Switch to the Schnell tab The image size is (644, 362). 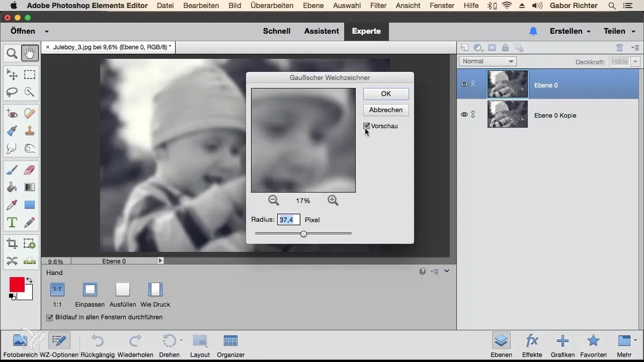[277, 31]
